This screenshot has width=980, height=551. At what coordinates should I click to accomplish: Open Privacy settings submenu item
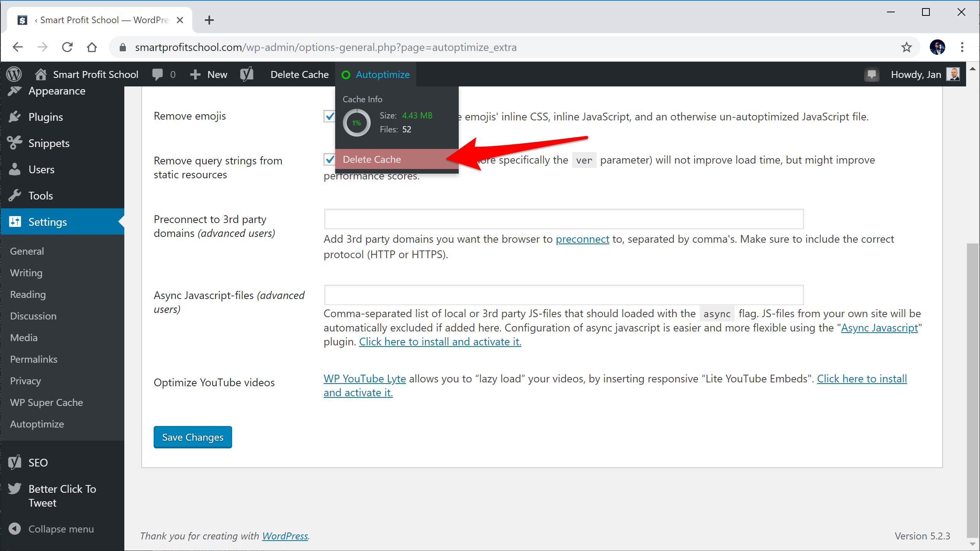(x=25, y=381)
